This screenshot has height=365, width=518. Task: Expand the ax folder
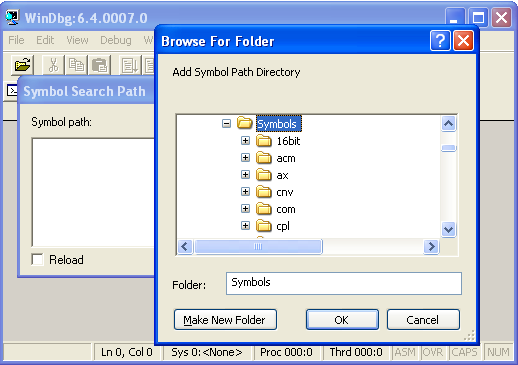(246, 175)
